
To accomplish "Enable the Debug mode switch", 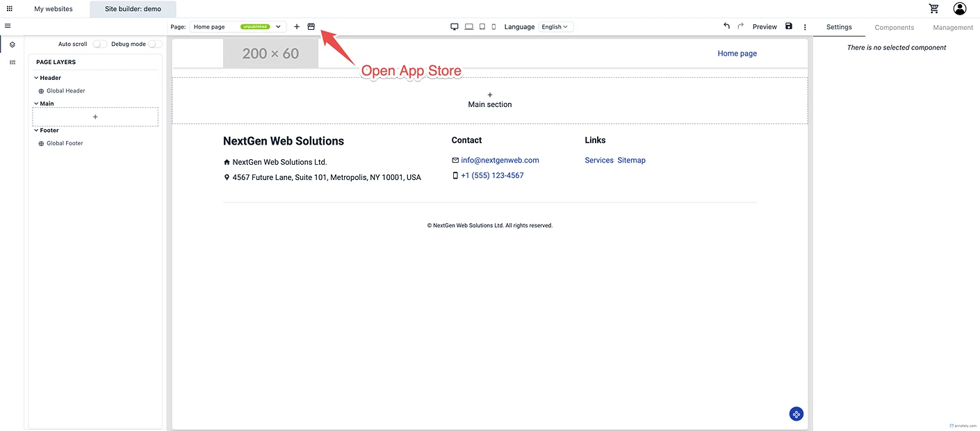I will (155, 44).
